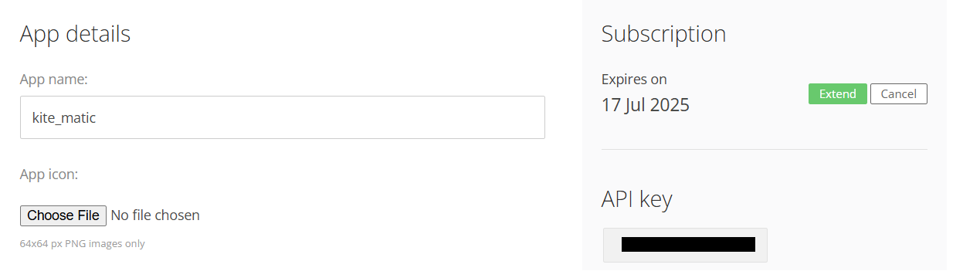
Task: Click the "No file chosen" text
Action: pyautogui.click(x=155, y=215)
